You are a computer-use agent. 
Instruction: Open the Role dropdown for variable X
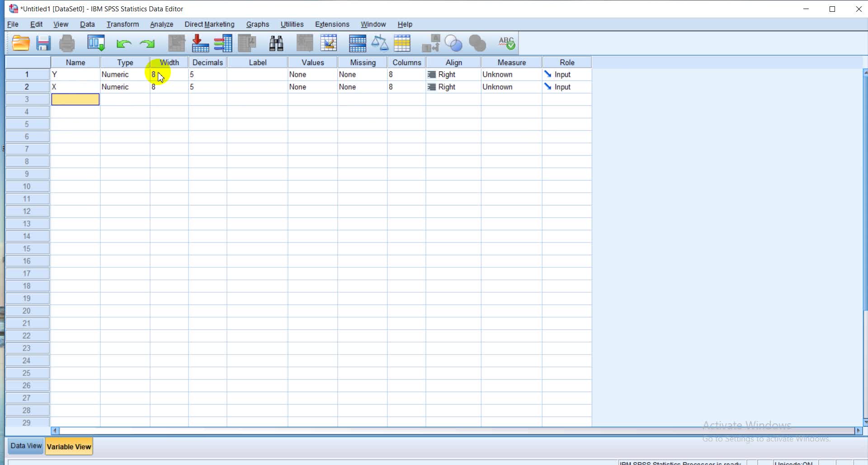click(x=567, y=87)
